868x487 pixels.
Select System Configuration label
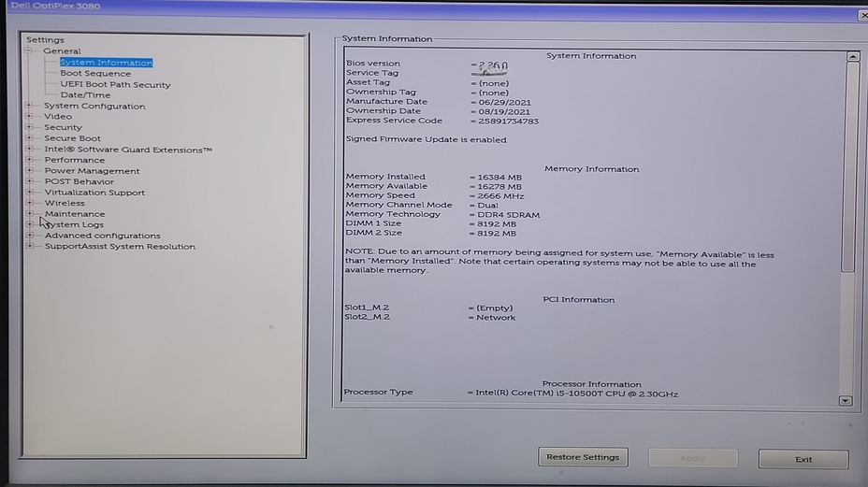click(x=94, y=106)
